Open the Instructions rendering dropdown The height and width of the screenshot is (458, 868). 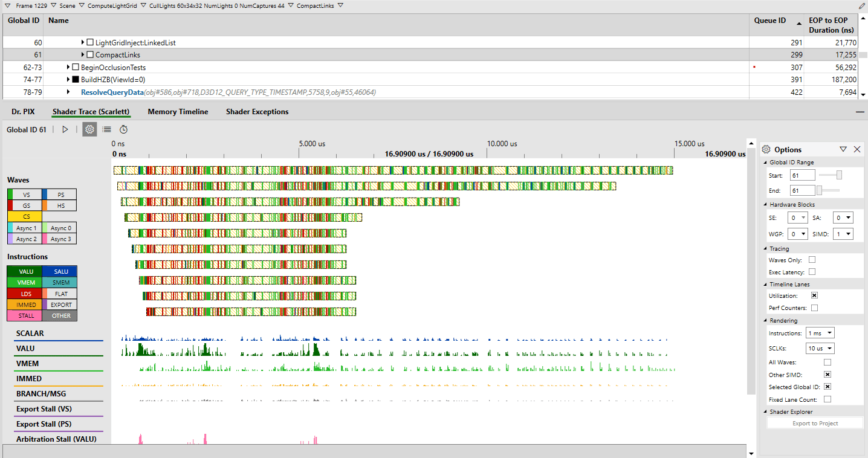pos(820,333)
